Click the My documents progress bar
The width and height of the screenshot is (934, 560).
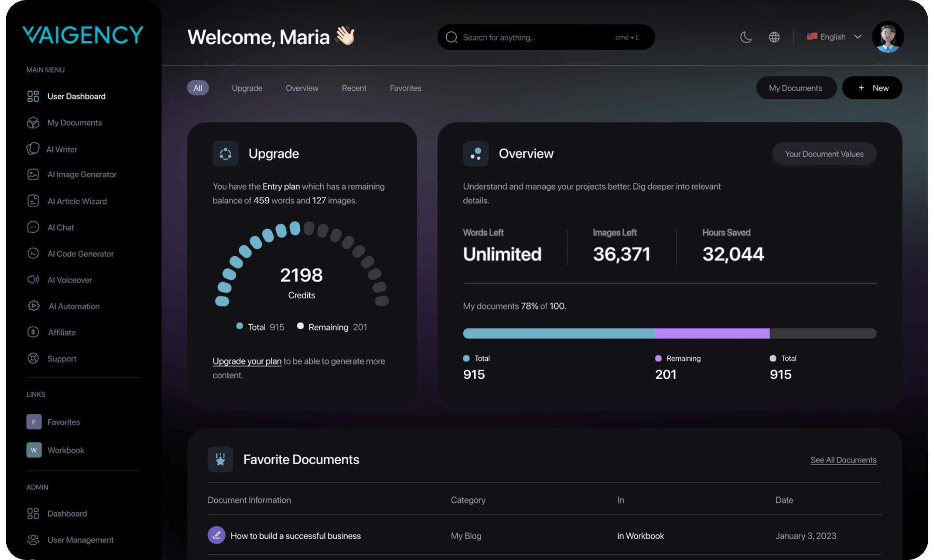coord(669,333)
